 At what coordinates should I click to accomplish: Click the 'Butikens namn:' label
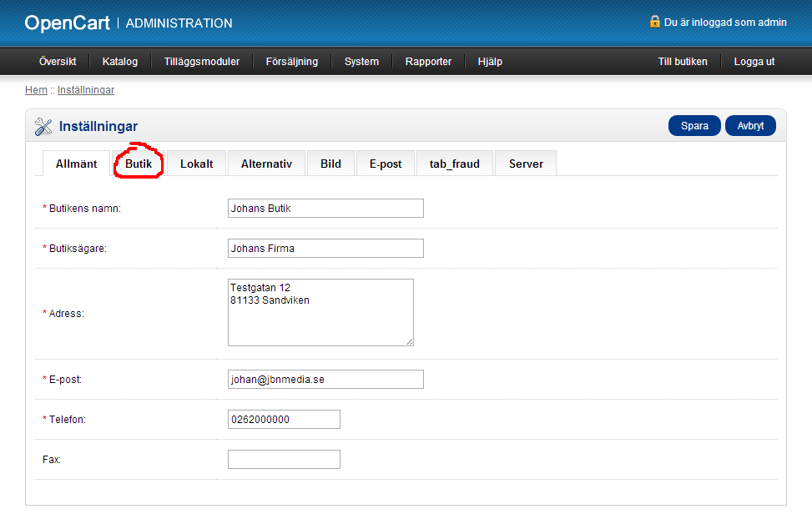click(85, 208)
